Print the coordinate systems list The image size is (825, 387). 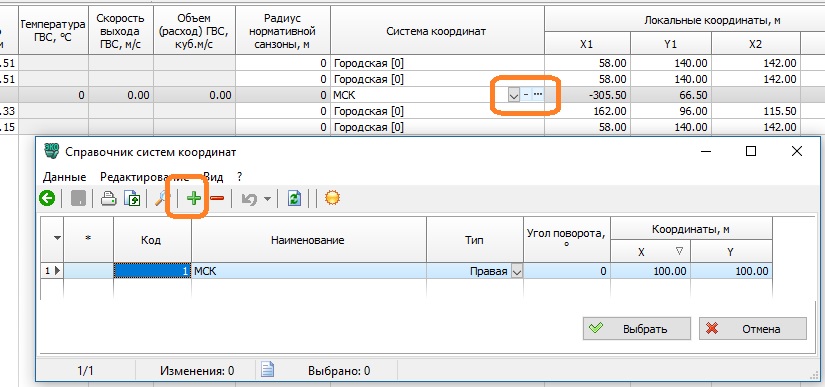pyautogui.click(x=108, y=199)
